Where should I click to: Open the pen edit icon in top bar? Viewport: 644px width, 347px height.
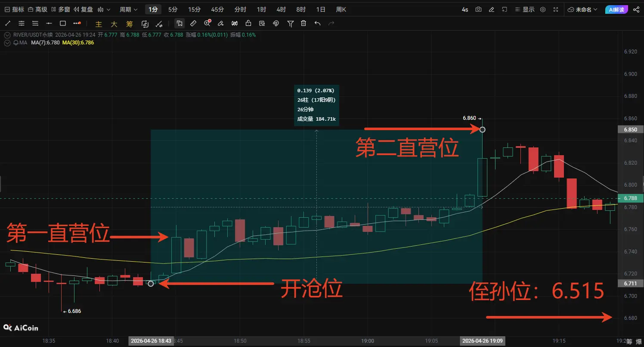click(x=492, y=9)
